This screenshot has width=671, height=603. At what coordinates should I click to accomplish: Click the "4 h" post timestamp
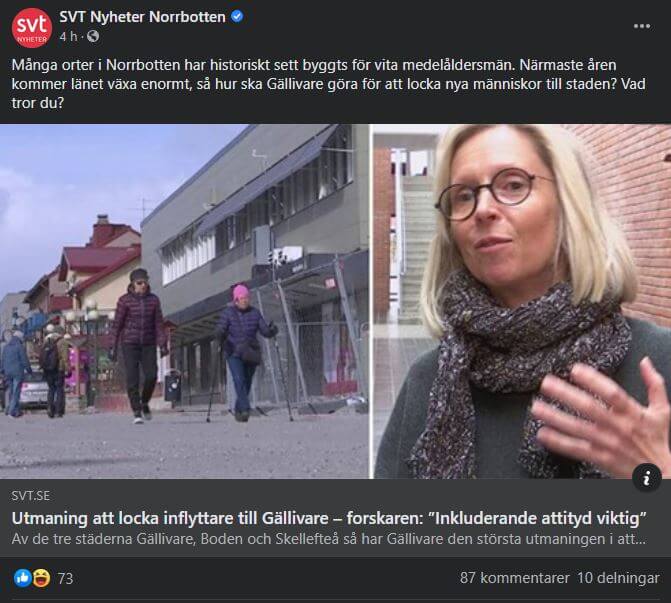click(68, 37)
